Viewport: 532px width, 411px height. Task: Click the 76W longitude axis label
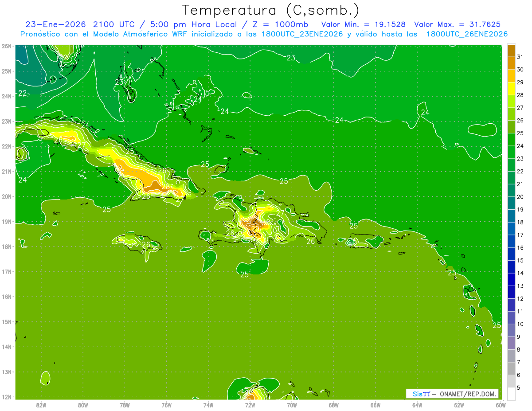click(x=167, y=405)
